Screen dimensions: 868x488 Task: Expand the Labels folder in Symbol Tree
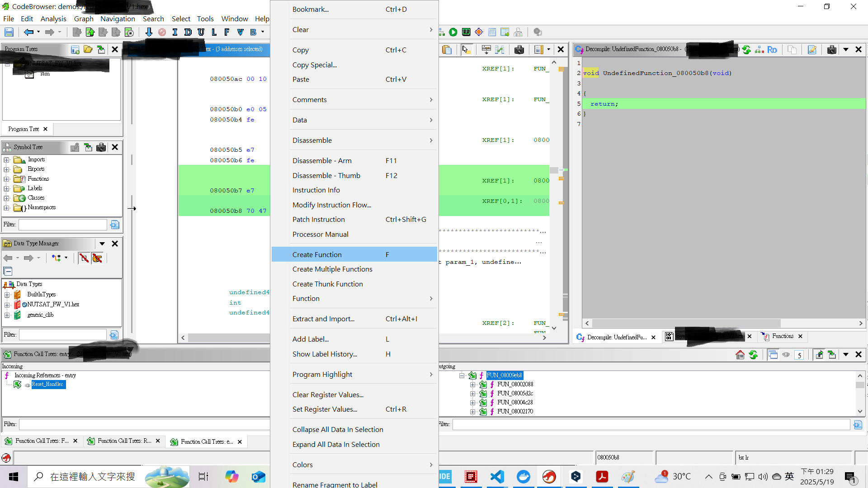6,188
